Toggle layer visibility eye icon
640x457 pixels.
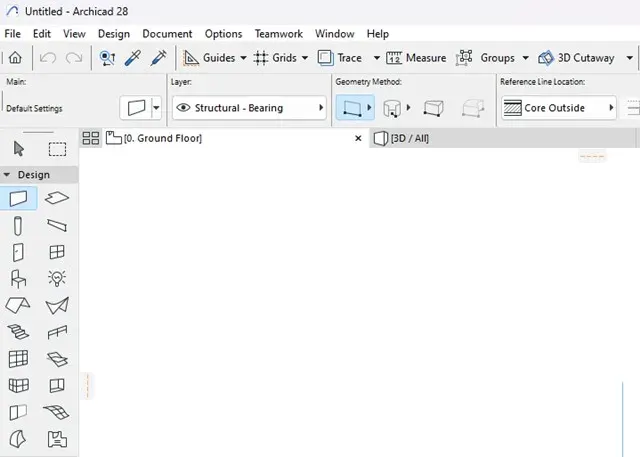183,108
